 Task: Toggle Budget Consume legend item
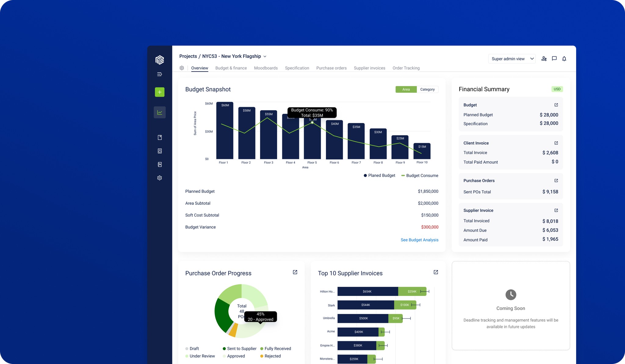tap(420, 175)
